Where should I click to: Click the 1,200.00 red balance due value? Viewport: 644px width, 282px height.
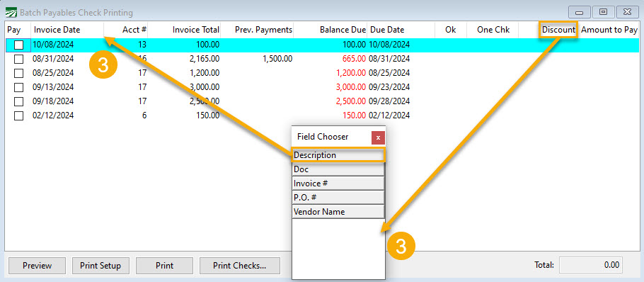350,73
